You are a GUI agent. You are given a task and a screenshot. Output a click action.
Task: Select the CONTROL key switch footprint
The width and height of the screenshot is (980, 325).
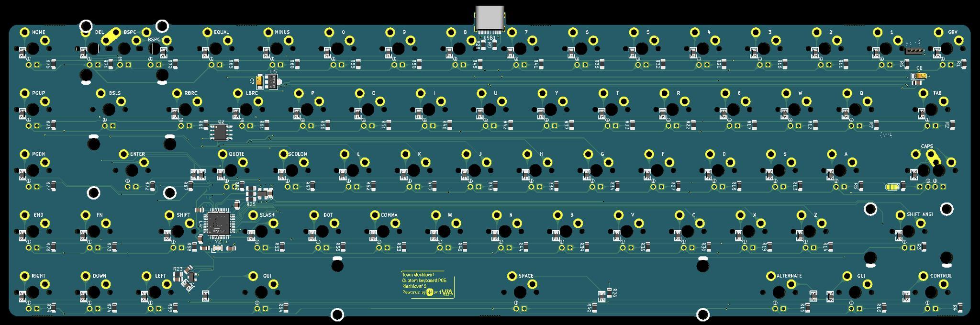tap(931, 292)
